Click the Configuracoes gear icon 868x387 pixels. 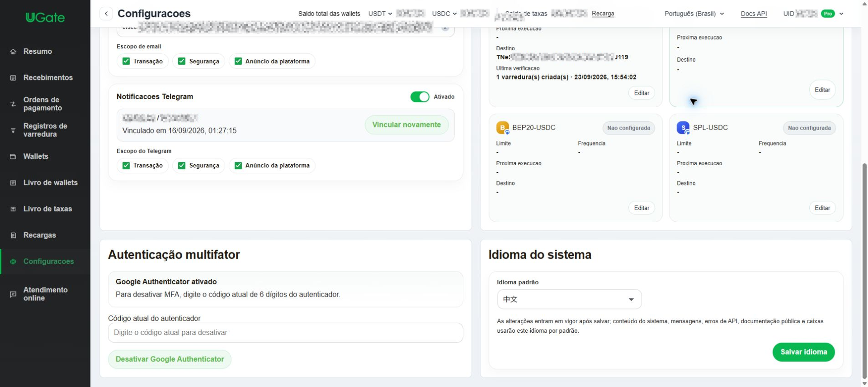13,262
